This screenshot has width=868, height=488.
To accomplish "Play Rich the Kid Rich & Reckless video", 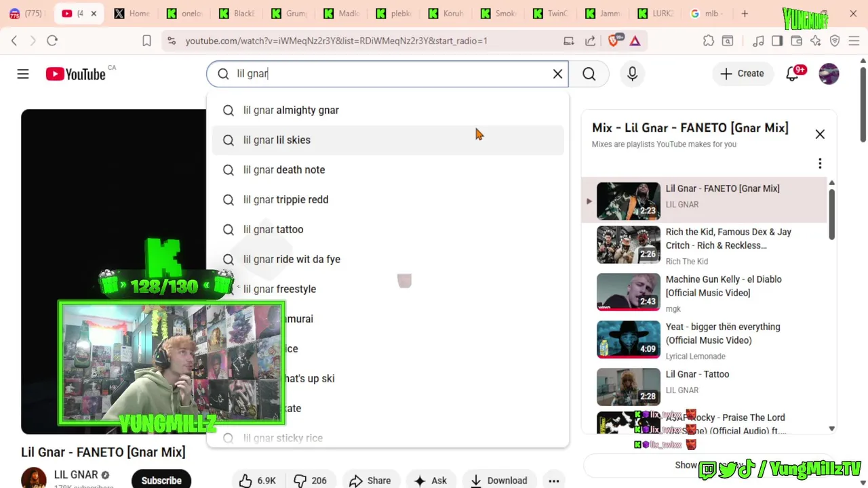I will coord(705,245).
